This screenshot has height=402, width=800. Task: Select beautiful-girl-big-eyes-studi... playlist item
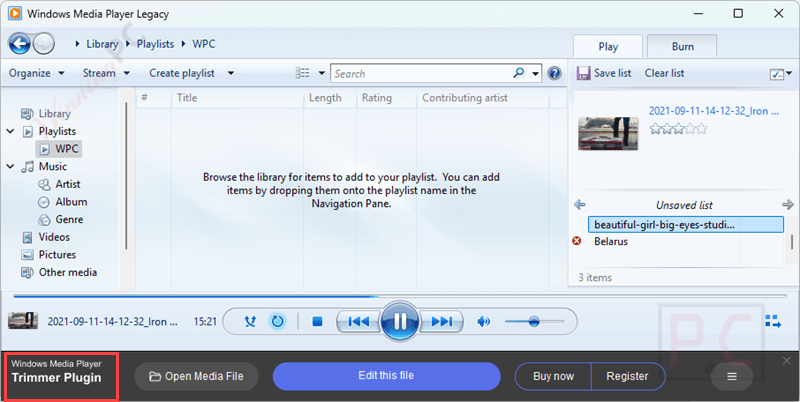(686, 224)
